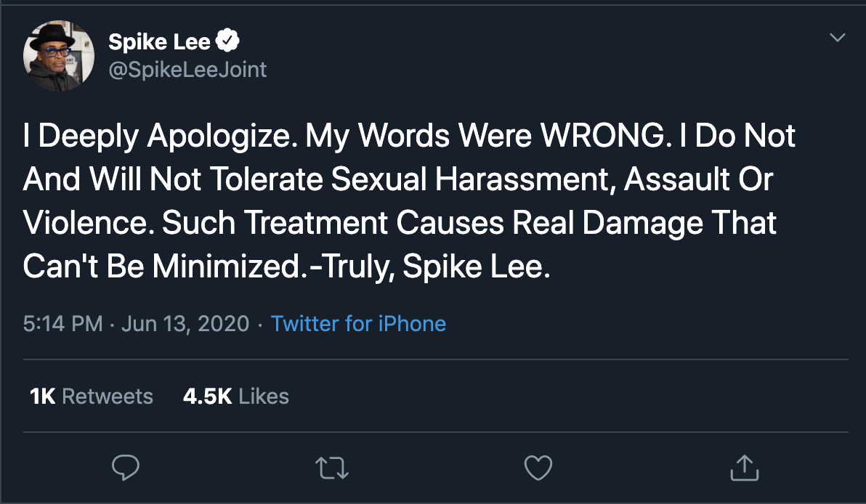Expand the tweet options chevron

[x=838, y=37]
